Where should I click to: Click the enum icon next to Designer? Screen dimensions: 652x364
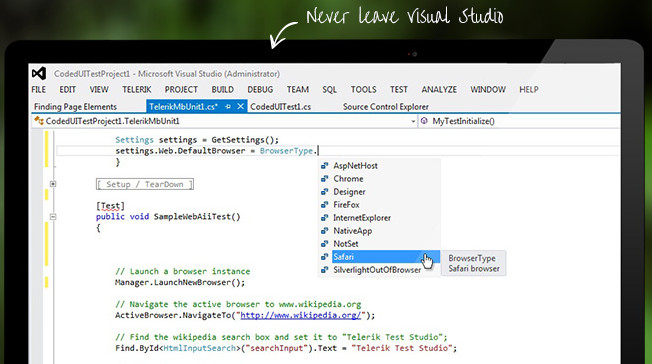(325, 192)
